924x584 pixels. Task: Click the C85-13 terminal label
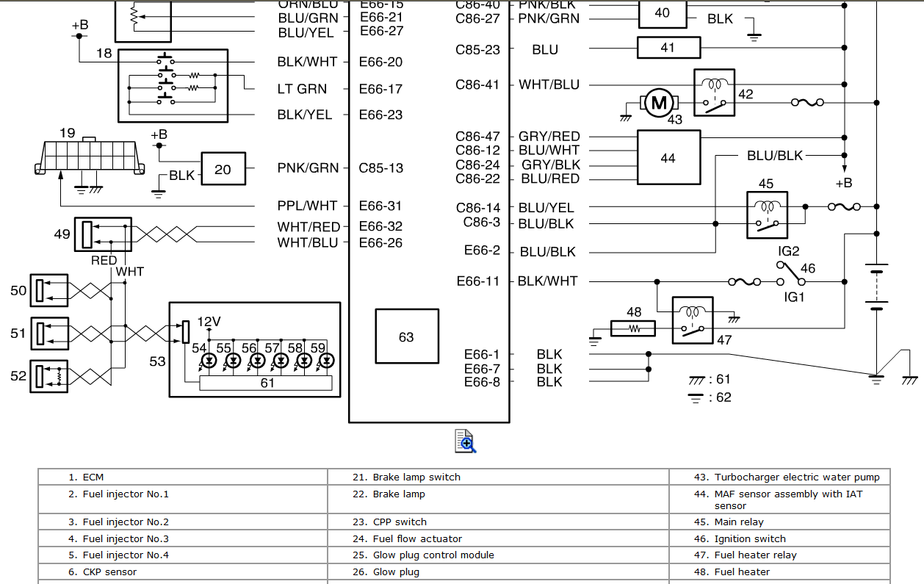[380, 168]
